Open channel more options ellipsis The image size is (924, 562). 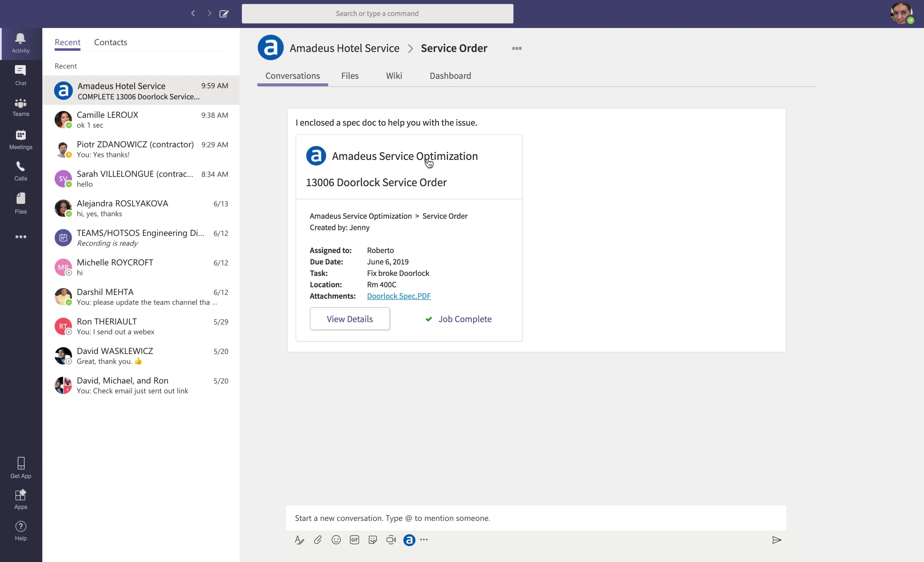(x=517, y=48)
